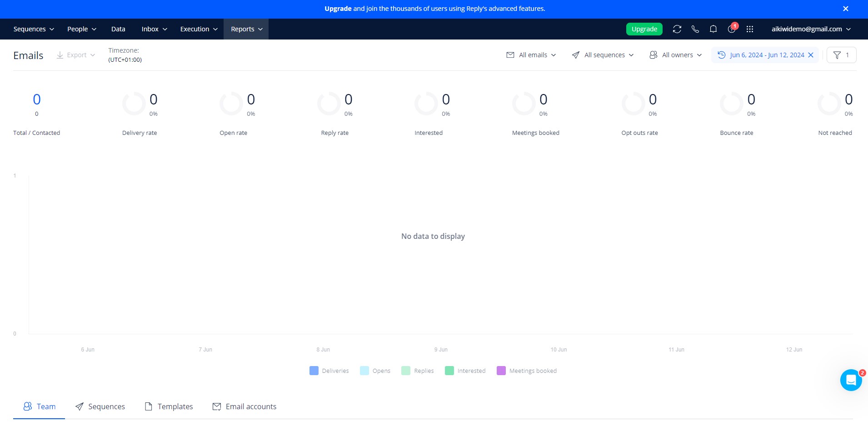Open the Export dropdown
This screenshot has width=868, height=426.
click(x=75, y=55)
